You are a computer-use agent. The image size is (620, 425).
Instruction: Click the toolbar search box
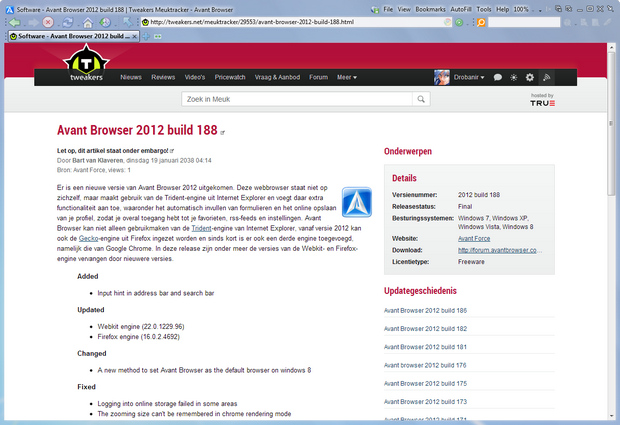(524, 22)
